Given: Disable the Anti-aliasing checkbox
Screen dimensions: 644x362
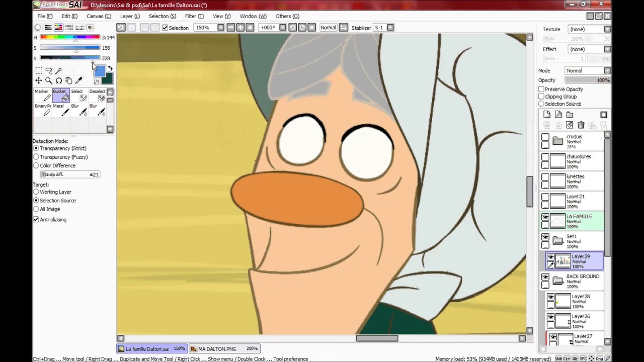Looking at the screenshot, I should [36, 220].
